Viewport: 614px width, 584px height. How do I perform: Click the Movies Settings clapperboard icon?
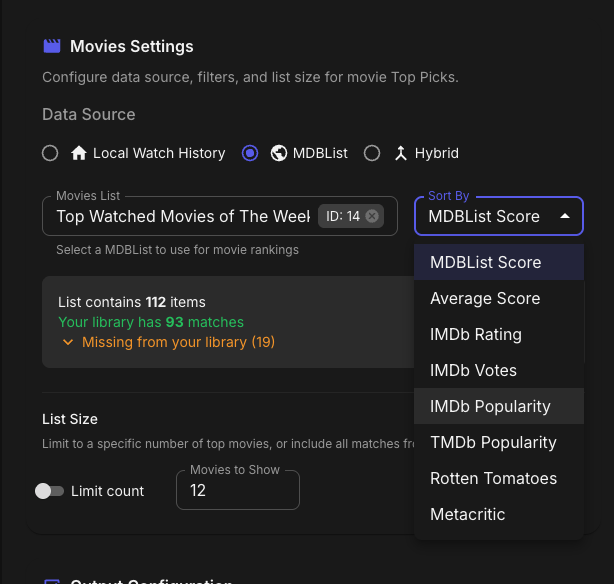pos(52,46)
